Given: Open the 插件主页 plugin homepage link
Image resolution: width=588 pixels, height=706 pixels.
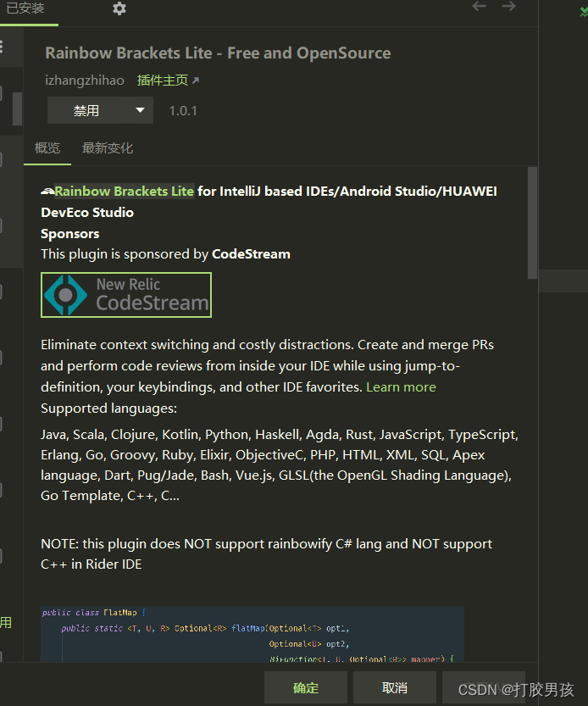Looking at the screenshot, I should tap(168, 81).
